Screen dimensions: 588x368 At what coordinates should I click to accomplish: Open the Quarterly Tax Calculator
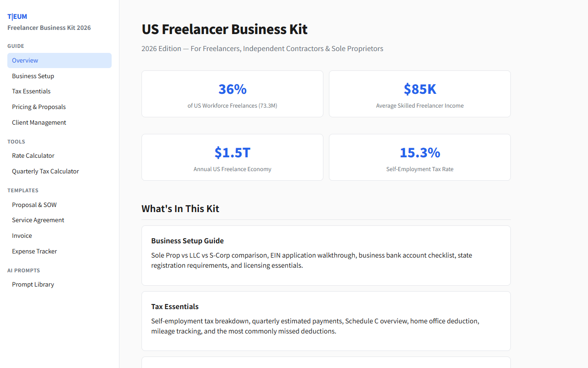click(x=45, y=171)
